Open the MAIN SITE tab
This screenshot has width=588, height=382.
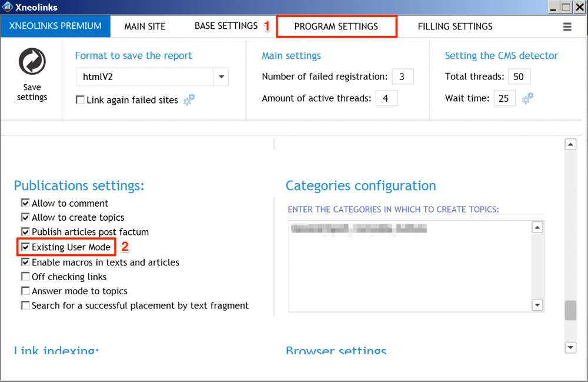pos(145,26)
